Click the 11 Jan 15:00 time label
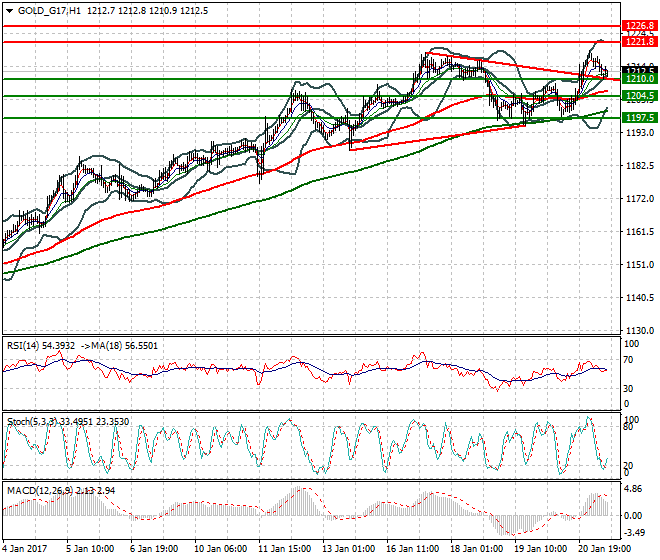 coord(284,549)
